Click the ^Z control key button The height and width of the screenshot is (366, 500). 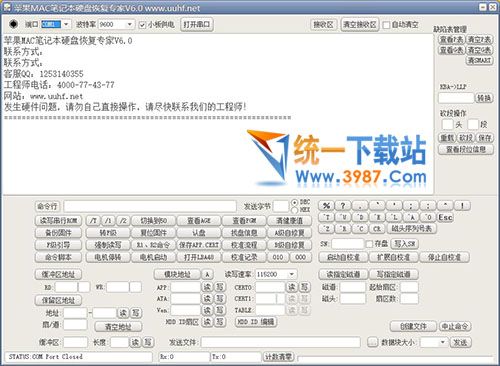click(x=327, y=229)
